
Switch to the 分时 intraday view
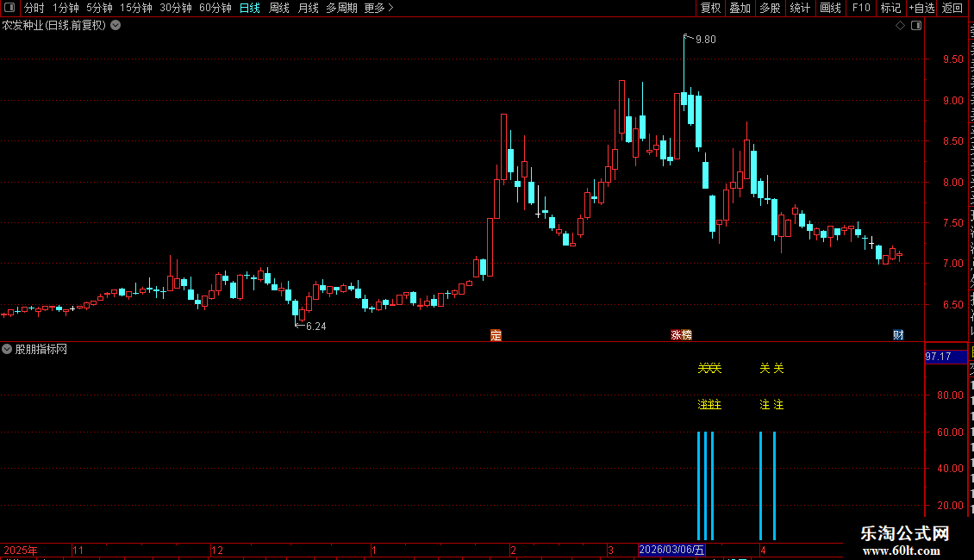coord(34,8)
